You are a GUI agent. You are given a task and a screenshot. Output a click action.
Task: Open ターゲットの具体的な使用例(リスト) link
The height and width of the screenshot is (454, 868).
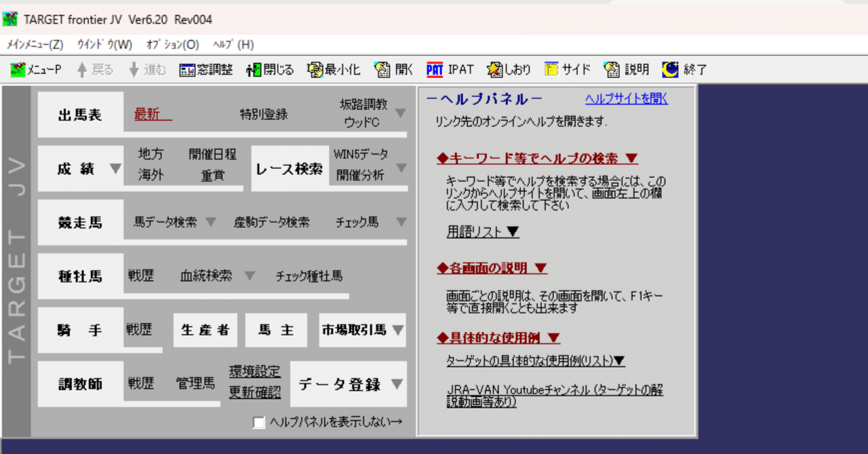536,360
